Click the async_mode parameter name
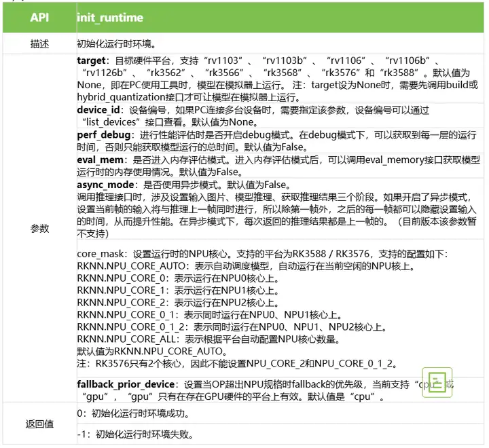Viewport: 489px width, 448px height. coord(105,185)
